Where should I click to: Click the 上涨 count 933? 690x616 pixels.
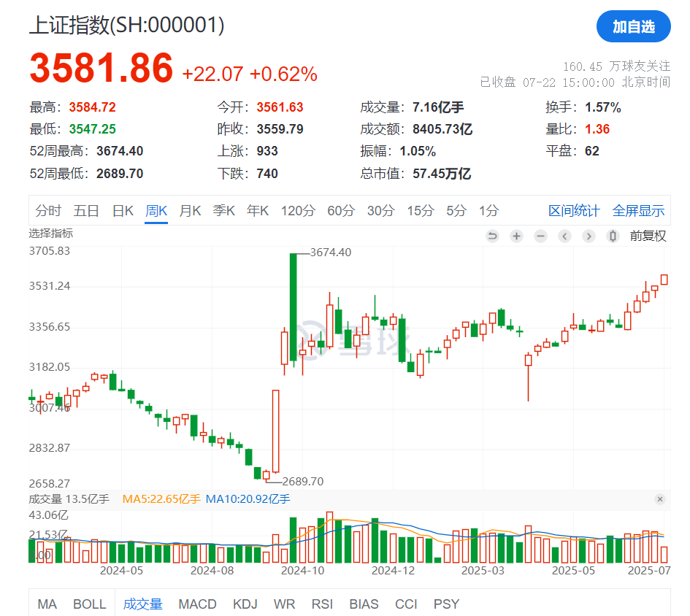(x=267, y=151)
